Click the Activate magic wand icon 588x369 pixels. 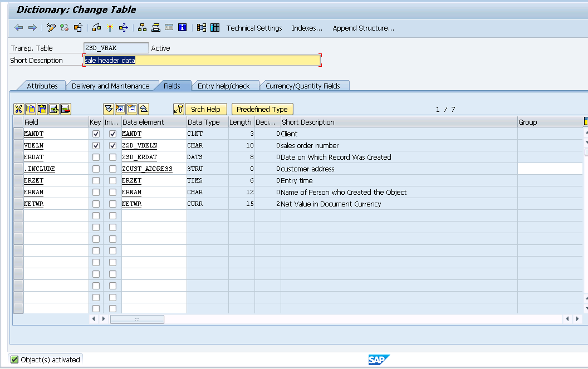(110, 28)
